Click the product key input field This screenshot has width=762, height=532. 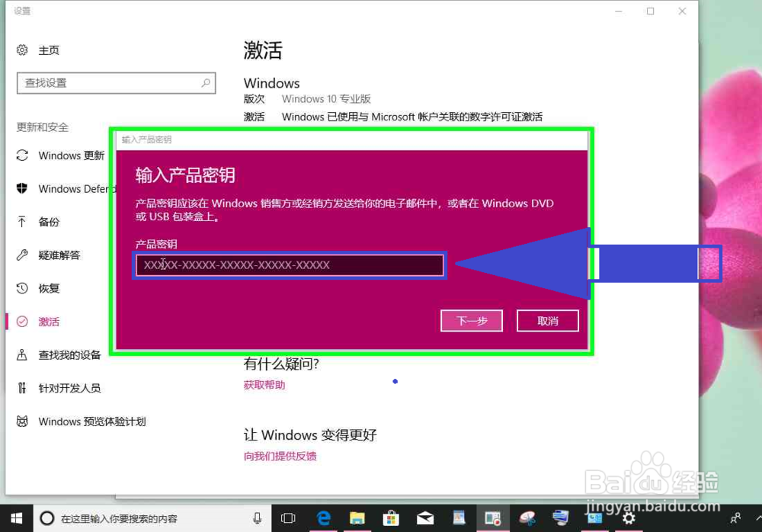click(x=290, y=264)
